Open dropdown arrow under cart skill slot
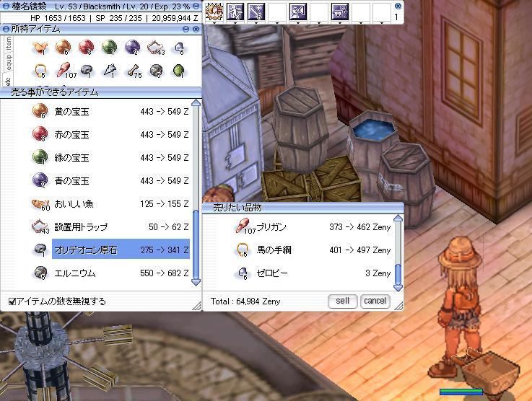 (x=339, y=22)
